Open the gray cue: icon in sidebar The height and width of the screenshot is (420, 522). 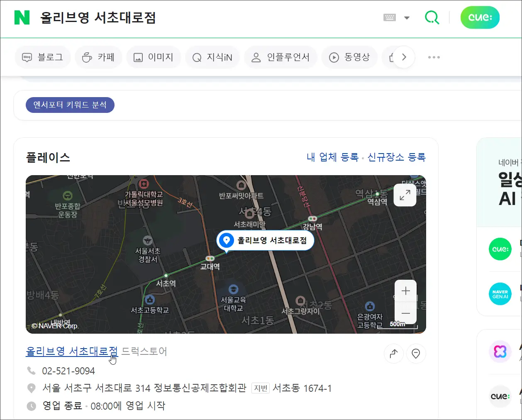point(500,396)
